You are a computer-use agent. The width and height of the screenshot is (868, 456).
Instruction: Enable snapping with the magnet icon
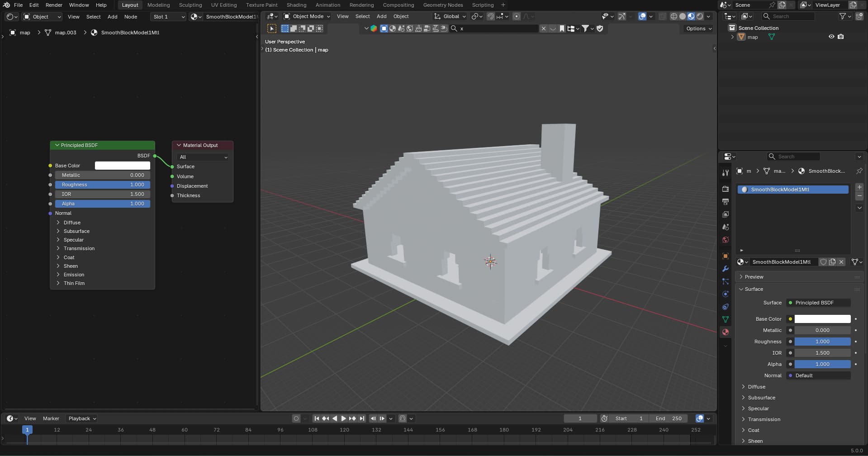(491, 16)
